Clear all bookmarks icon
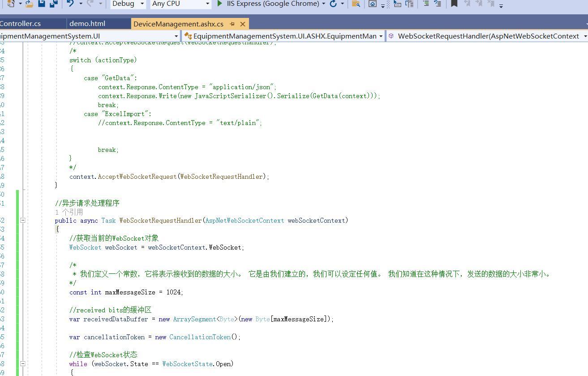This screenshot has width=588, height=376. (x=491, y=4)
